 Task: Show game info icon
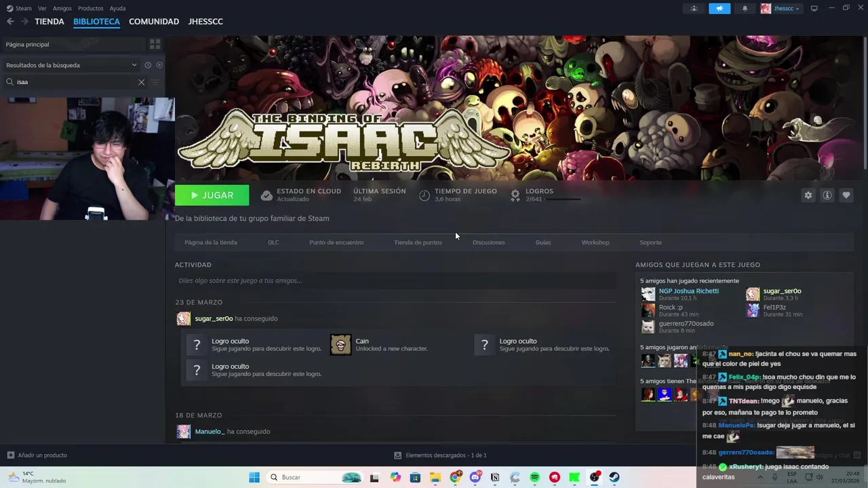pyautogui.click(x=827, y=195)
